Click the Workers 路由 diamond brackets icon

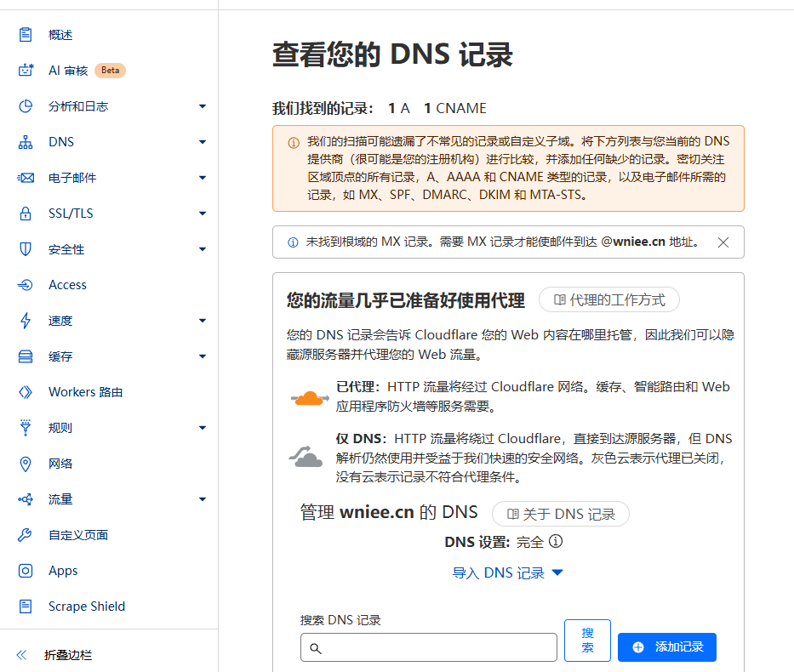(x=26, y=392)
